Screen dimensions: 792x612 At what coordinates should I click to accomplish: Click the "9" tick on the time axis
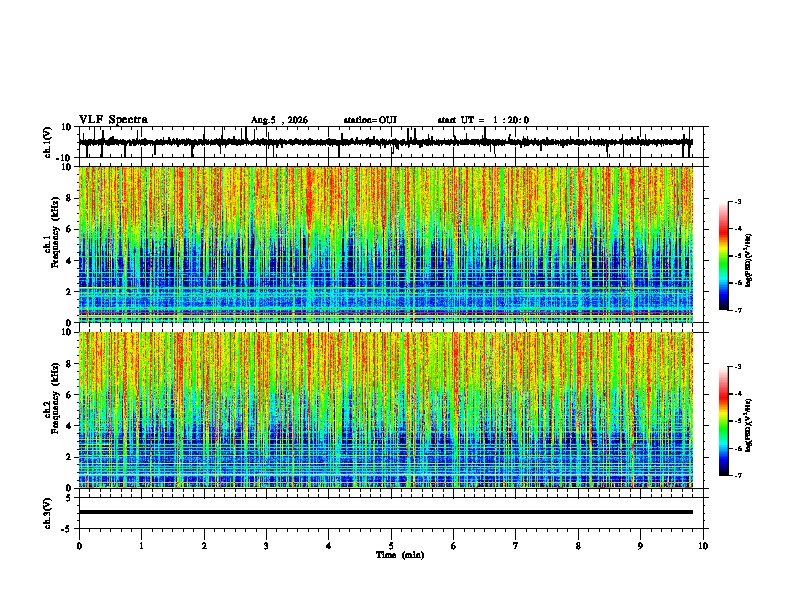(640, 546)
